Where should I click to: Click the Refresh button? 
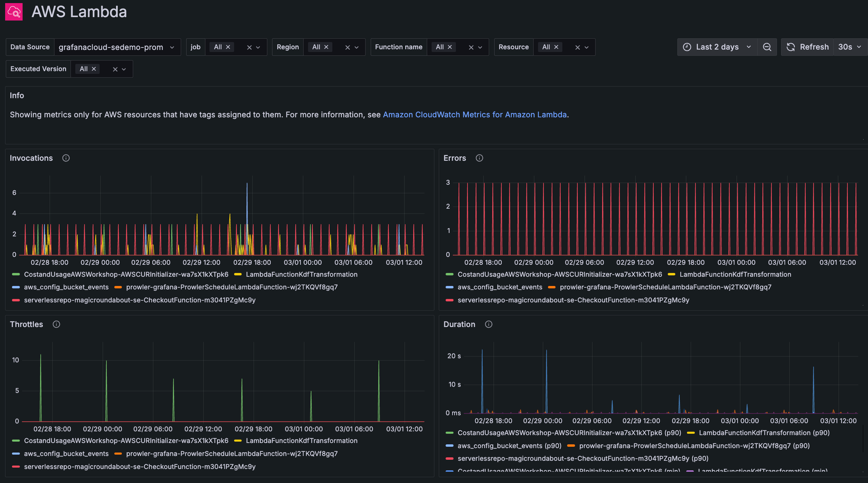pos(814,47)
